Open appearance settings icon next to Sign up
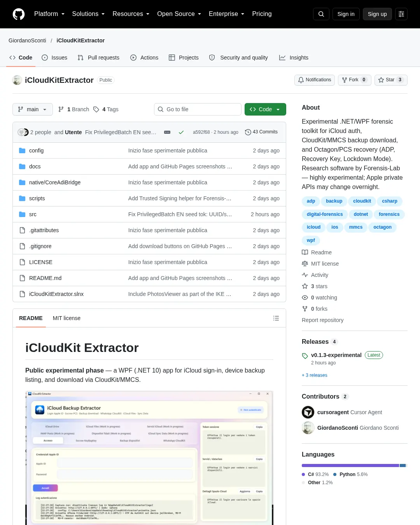Viewport: 420px width, 525px height. (x=401, y=14)
